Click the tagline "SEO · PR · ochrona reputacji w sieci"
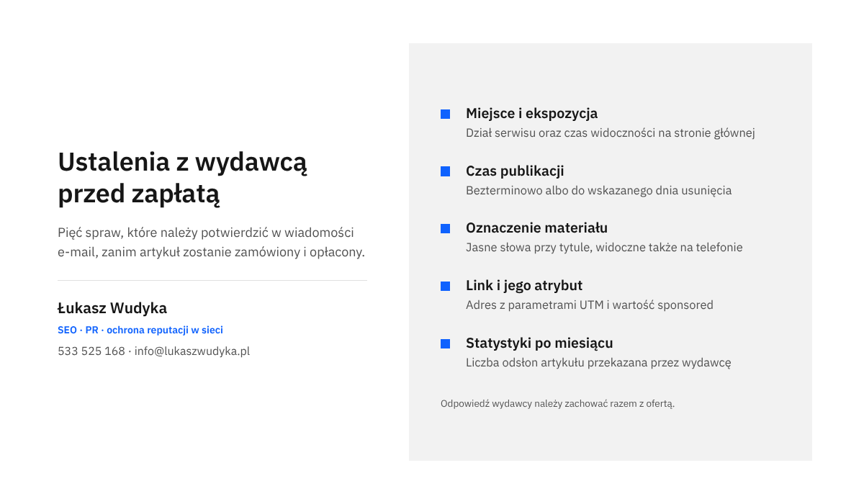The width and height of the screenshot is (864, 504). tap(140, 330)
